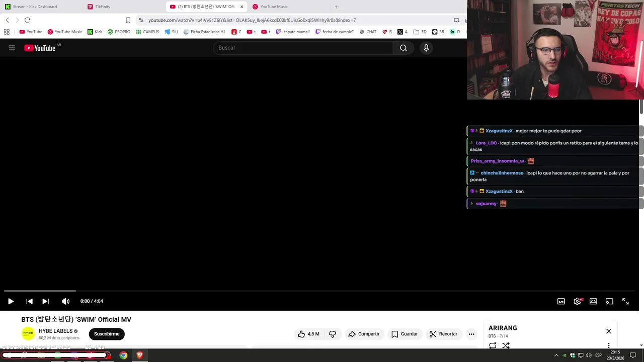Screen dimensions: 644x362
Task: Click XzagustinzX username saying ban
Action: coord(499,191)
